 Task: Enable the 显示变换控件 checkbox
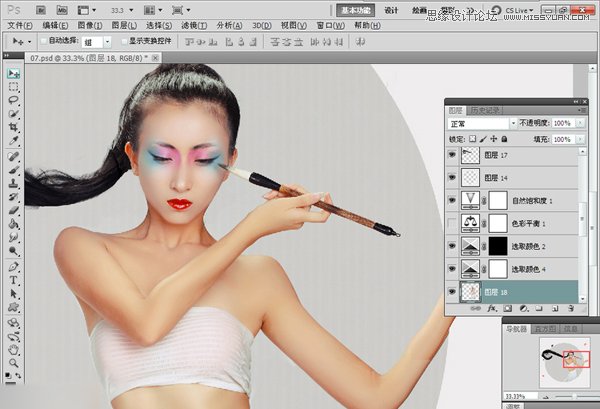124,41
